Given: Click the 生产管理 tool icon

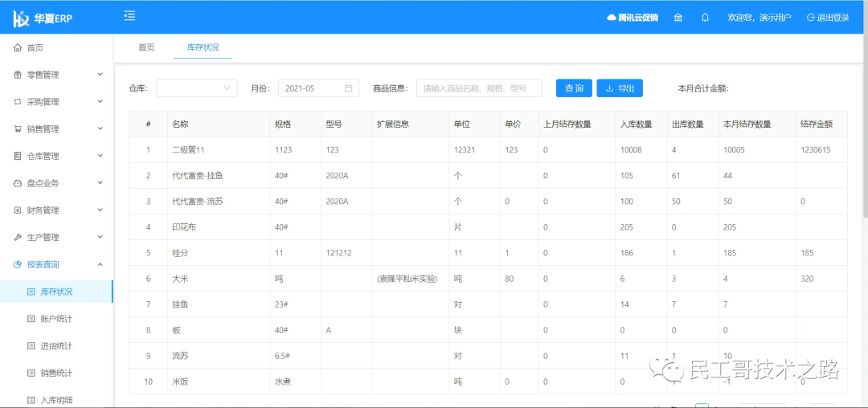Looking at the screenshot, I should [18, 237].
